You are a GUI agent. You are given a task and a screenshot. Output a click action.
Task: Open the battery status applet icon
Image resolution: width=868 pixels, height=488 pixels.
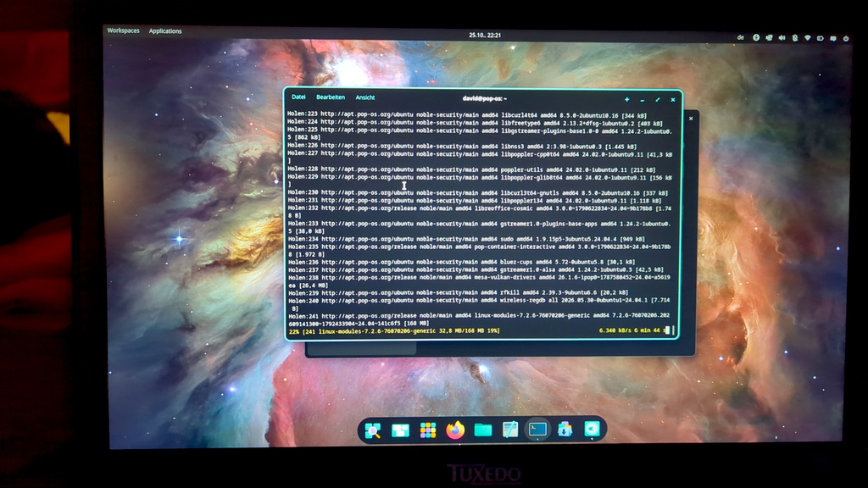pos(820,38)
